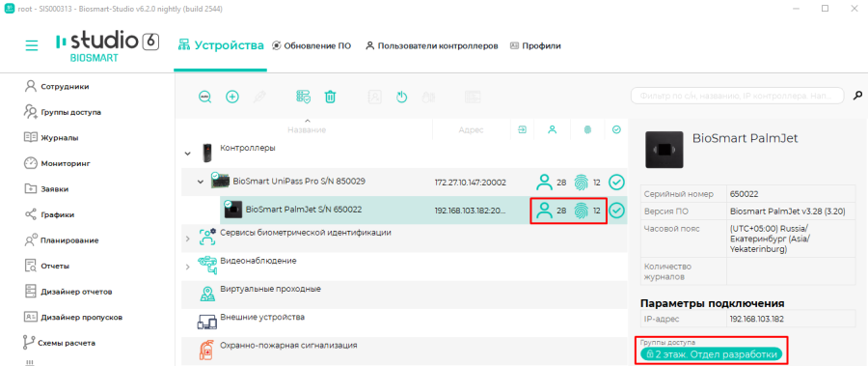868x366 pixels.
Task: Click the disabled edit pencil icon
Action: coord(259,97)
